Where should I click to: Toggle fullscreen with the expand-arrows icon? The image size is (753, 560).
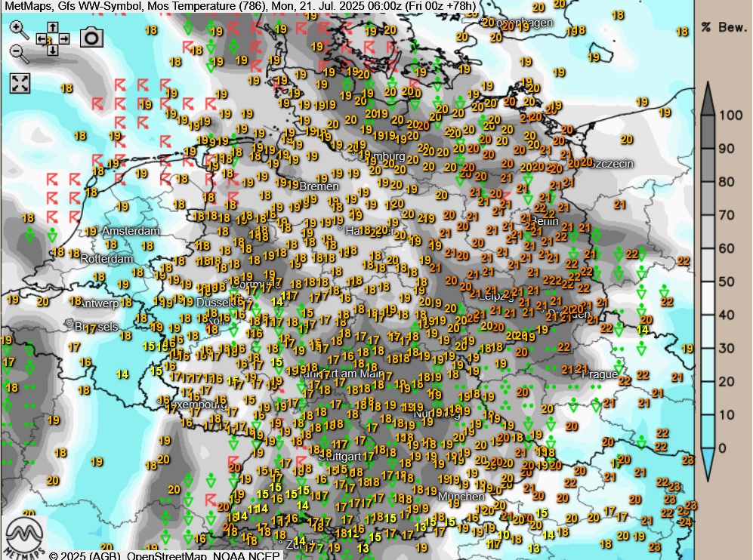(x=20, y=83)
